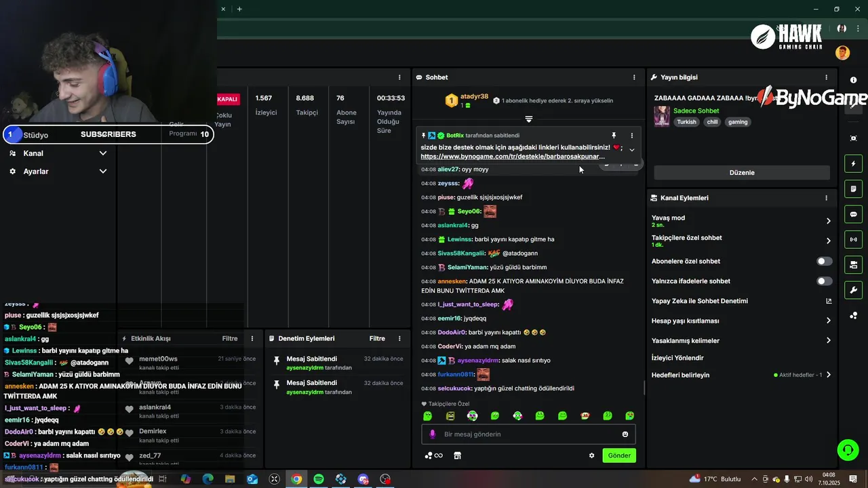Open the Yapay Zeka external link icon
Image resolution: width=868 pixels, height=488 pixels.
coord(829,301)
